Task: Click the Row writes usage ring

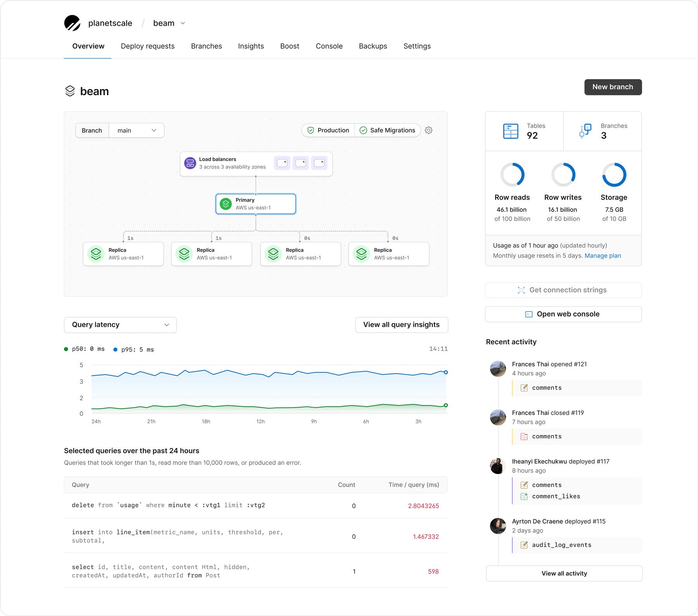Action: coord(563,175)
